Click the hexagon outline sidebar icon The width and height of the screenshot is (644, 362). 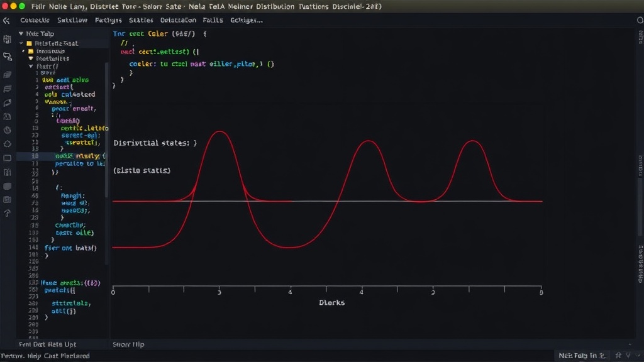(x=8, y=144)
